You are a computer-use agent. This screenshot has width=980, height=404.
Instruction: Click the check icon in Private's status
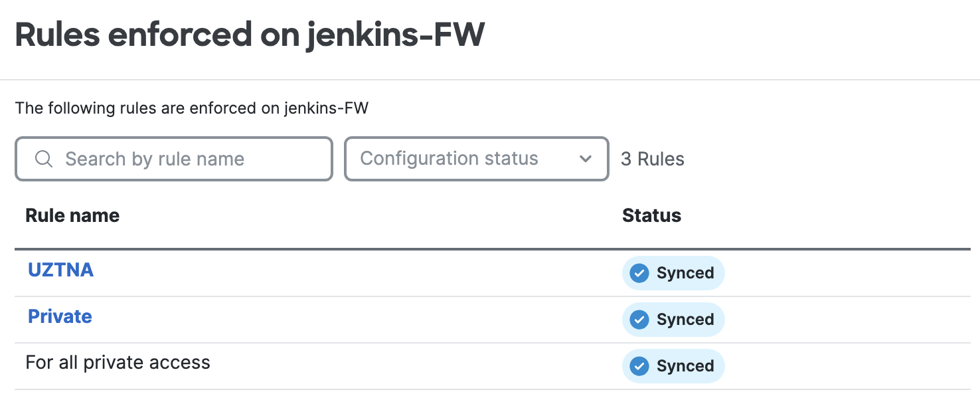[639, 320]
